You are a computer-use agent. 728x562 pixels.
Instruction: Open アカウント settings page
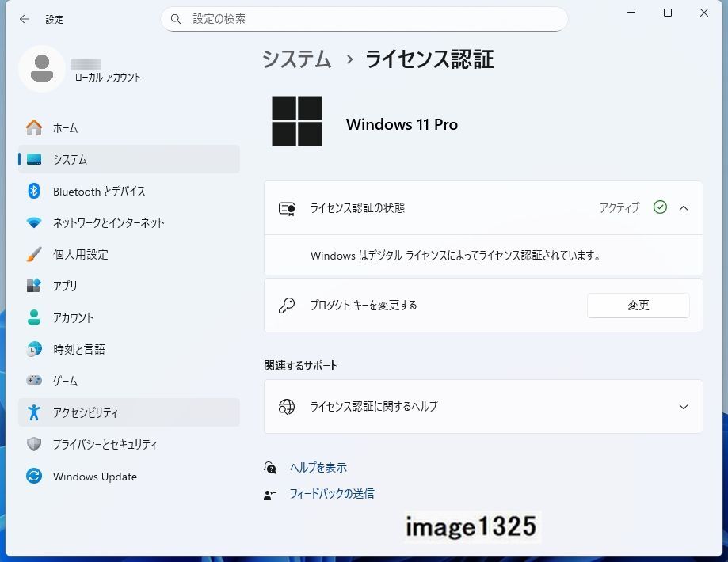pos(129,317)
